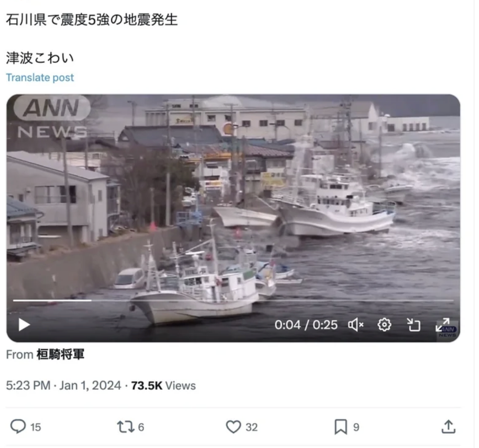Click the 32 likes count
Screen dimensions: 479x448
click(x=251, y=427)
